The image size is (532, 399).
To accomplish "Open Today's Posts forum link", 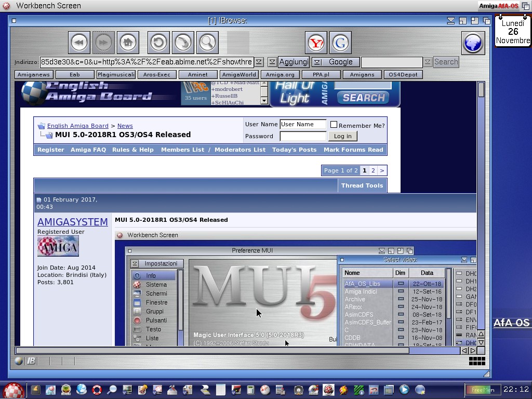I will 294,150.
